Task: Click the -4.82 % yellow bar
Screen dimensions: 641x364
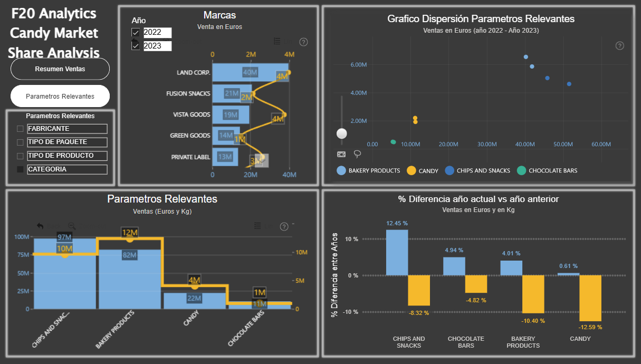Action: pos(476,284)
